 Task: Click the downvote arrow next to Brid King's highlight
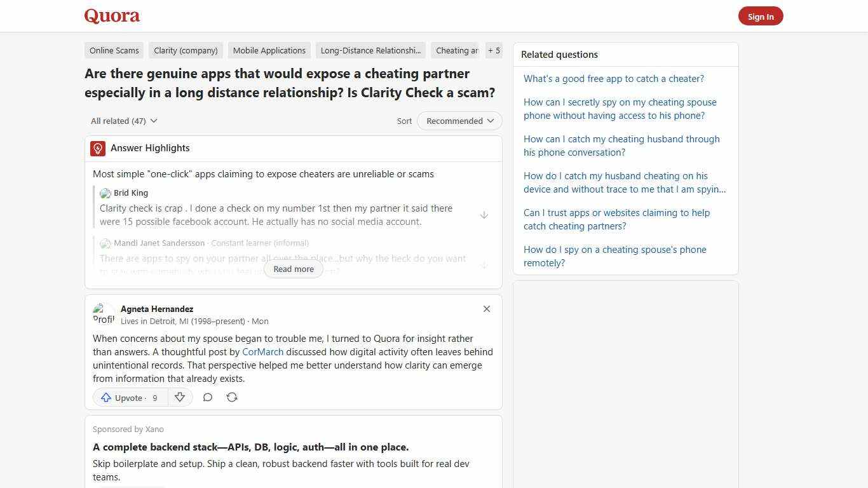(484, 215)
